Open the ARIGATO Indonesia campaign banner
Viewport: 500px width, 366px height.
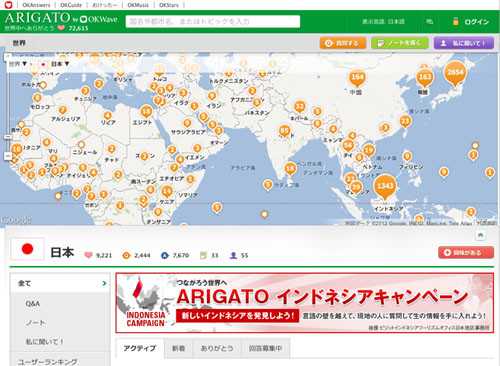(305, 303)
